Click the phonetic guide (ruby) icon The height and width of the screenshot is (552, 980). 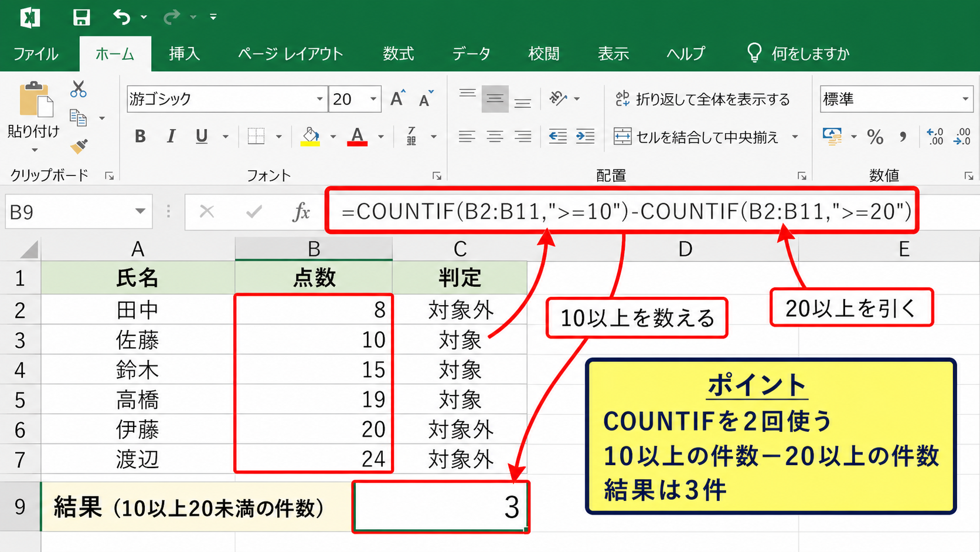pos(411,137)
